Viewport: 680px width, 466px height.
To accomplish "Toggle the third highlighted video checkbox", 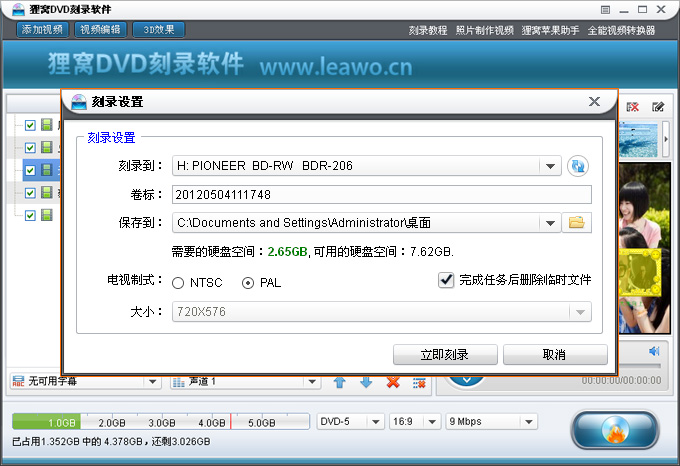I will click(30, 170).
